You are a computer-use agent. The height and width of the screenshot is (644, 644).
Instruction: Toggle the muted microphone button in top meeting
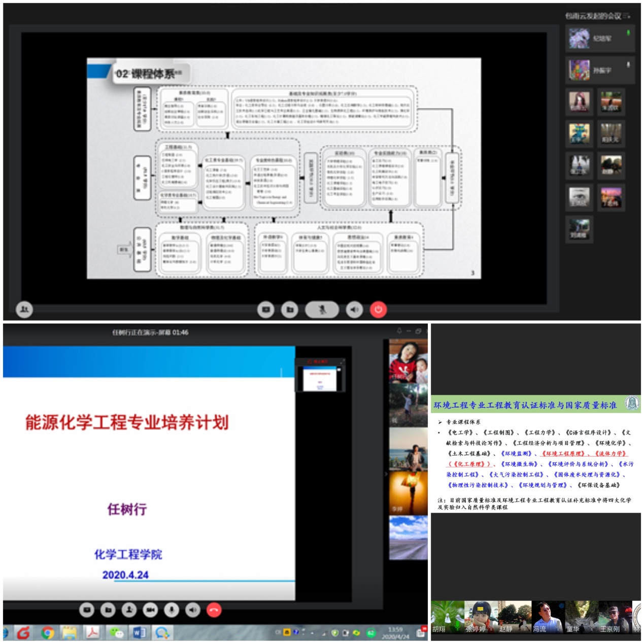(x=322, y=310)
